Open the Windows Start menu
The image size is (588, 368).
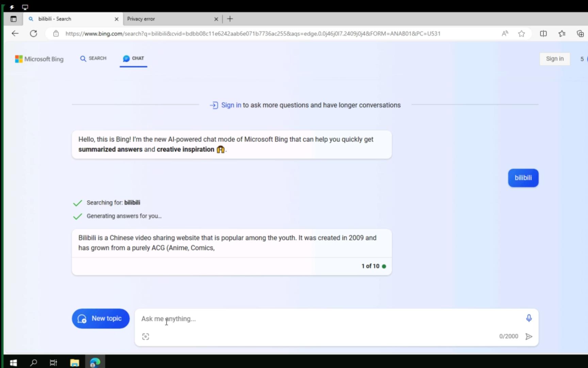click(13, 363)
